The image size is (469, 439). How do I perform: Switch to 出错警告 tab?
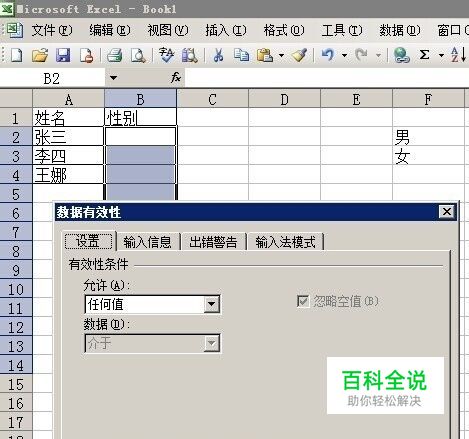coord(213,242)
